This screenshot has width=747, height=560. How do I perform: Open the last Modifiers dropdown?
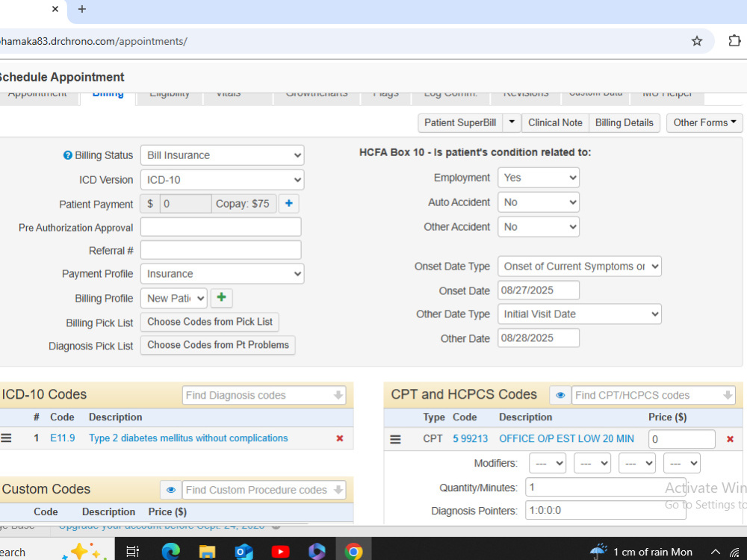click(682, 463)
